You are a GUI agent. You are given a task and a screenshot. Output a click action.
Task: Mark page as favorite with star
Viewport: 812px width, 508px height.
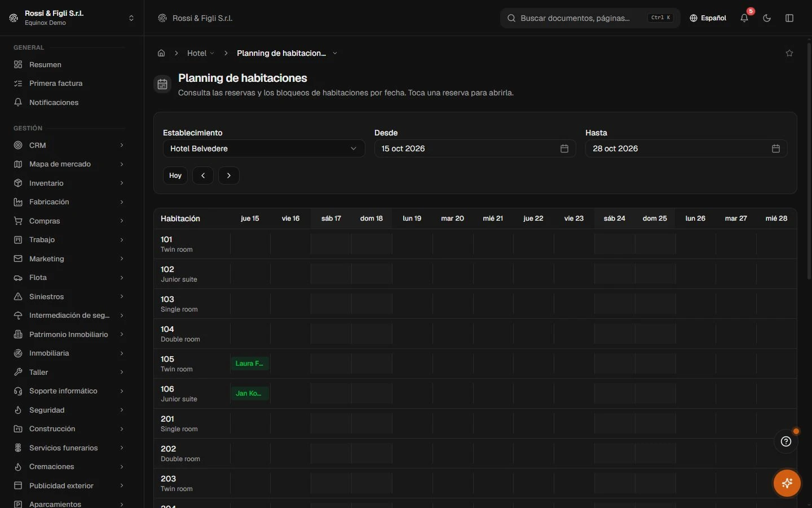pos(789,53)
